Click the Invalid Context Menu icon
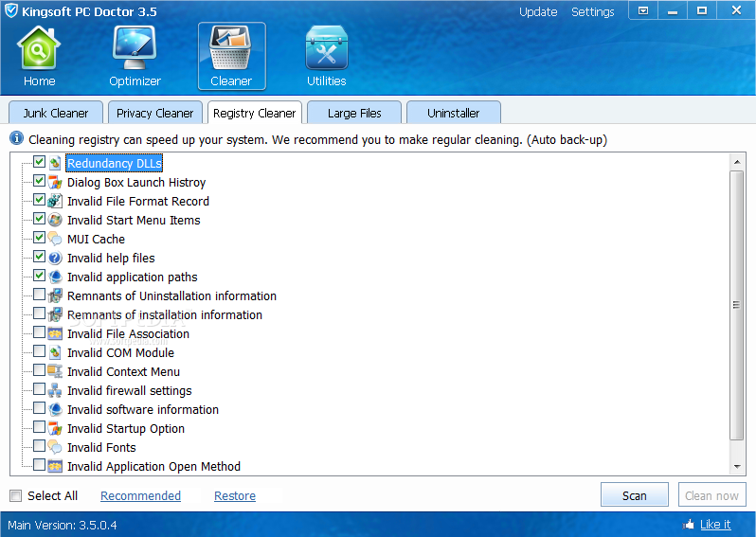756x537 pixels. (55, 371)
